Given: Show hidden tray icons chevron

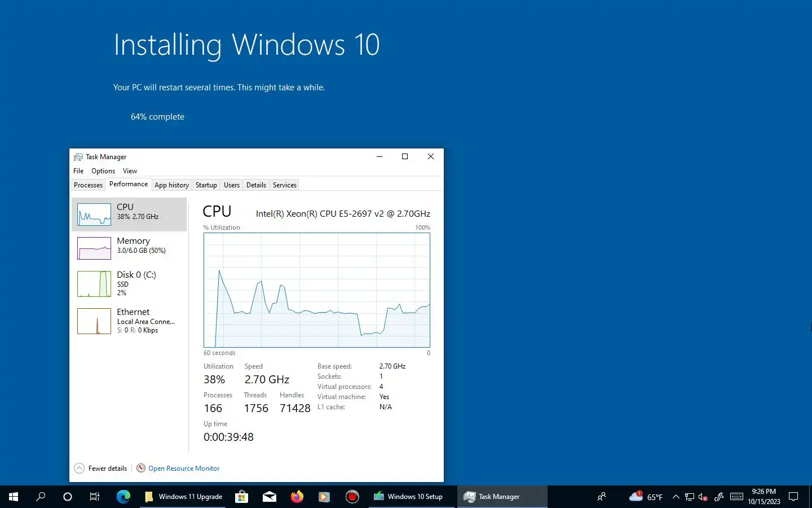Looking at the screenshot, I should (676, 497).
